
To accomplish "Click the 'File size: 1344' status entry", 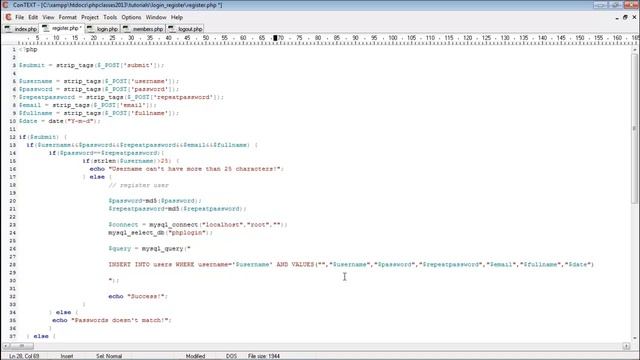I will pyautogui.click(x=264, y=356).
